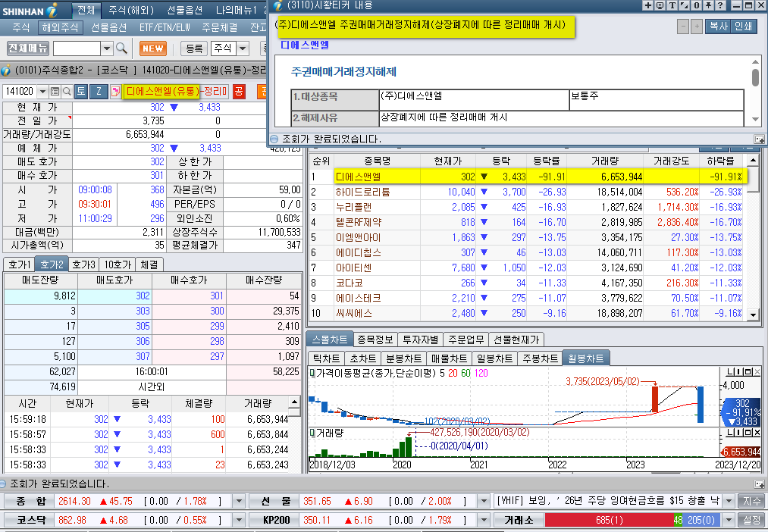Click the 하락률 column header
Screen dimensions: 768x532
pyautogui.click(x=720, y=161)
